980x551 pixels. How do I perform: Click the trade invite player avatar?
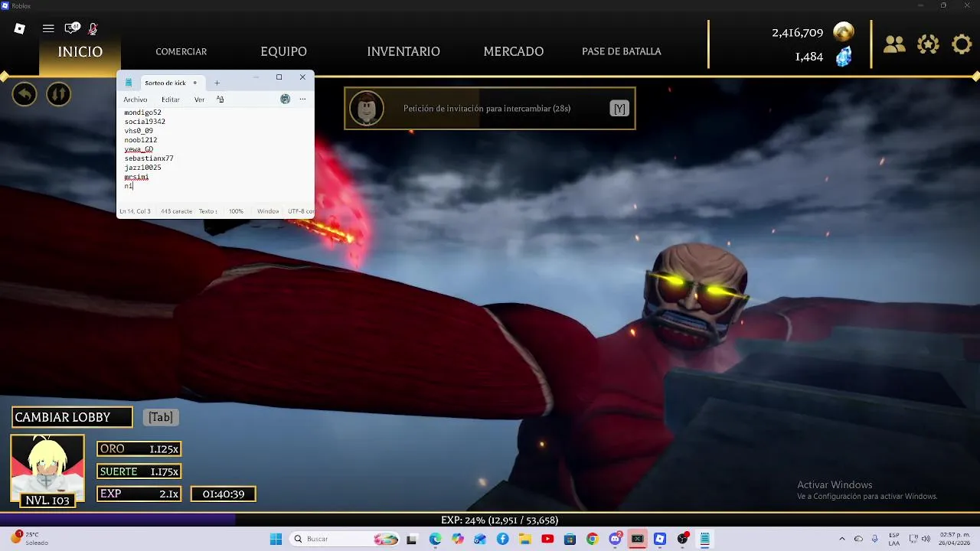(367, 108)
